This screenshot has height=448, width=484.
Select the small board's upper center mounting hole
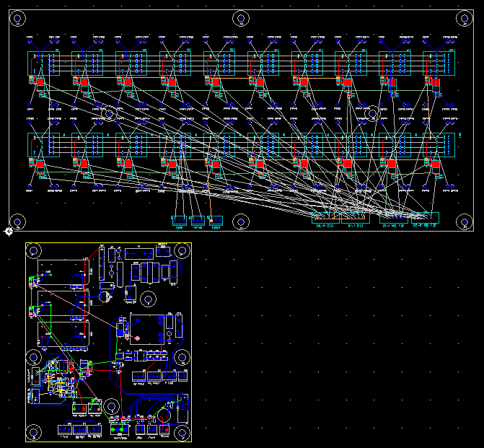pyautogui.click(x=148, y=299)
